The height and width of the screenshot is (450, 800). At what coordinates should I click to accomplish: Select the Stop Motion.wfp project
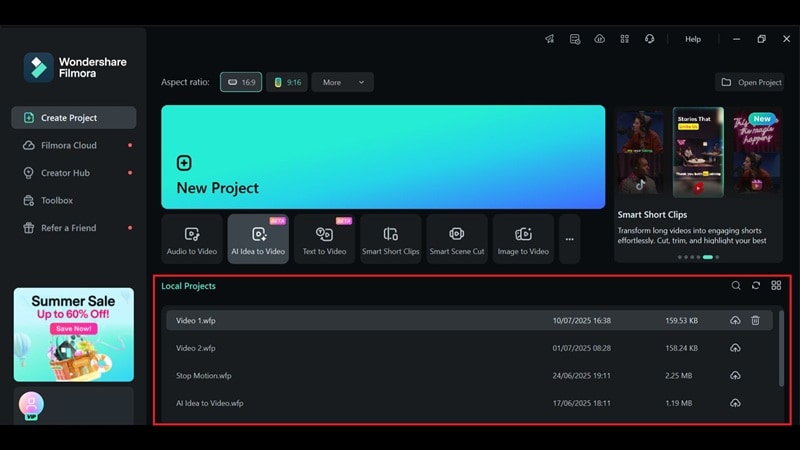point(469,376)
